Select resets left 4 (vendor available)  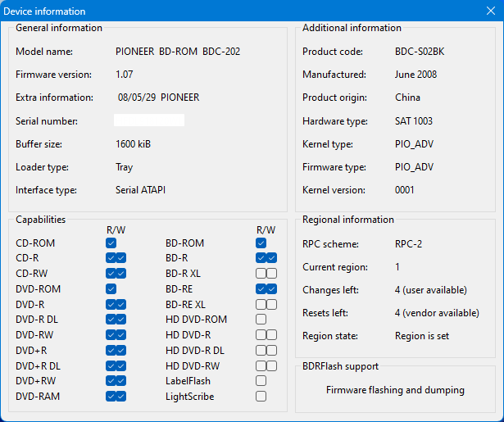437,313
